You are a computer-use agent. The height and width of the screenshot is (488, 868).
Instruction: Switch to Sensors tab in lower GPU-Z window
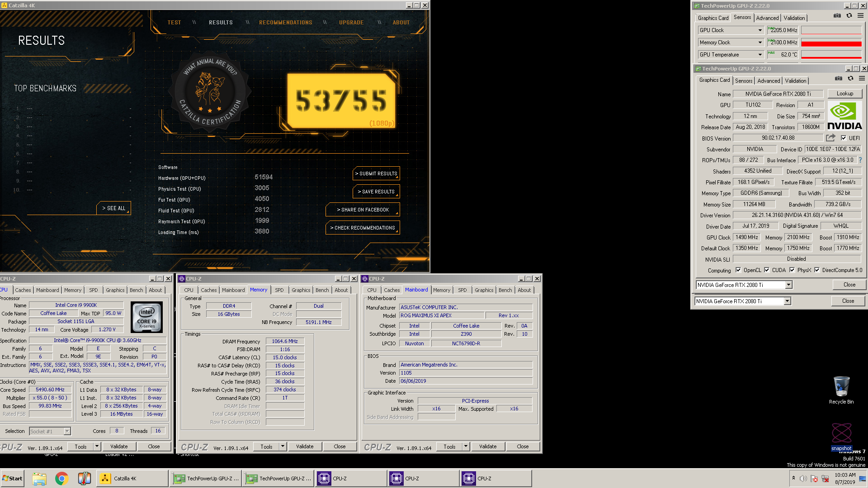[744, 81]
